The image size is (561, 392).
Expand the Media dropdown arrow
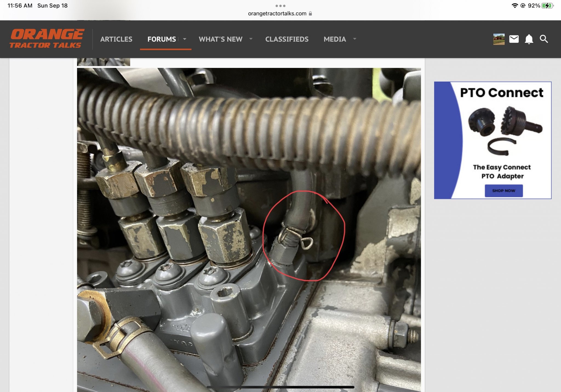click(355, 39)
